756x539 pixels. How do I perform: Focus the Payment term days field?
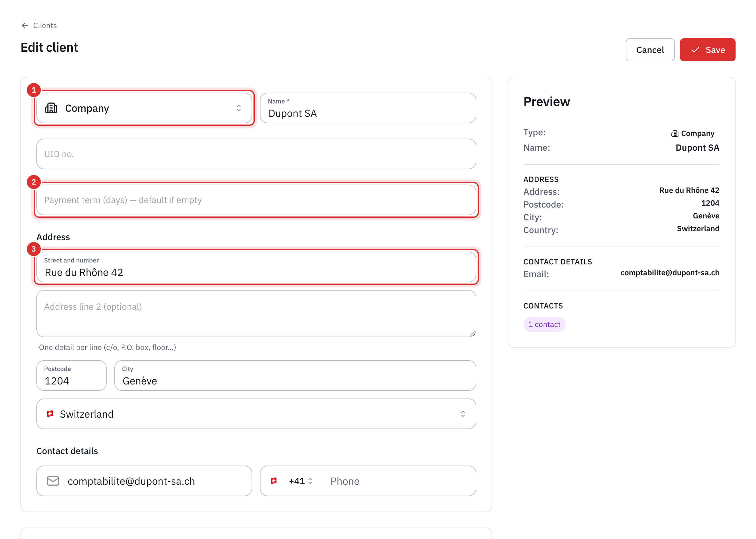point(256,200)
